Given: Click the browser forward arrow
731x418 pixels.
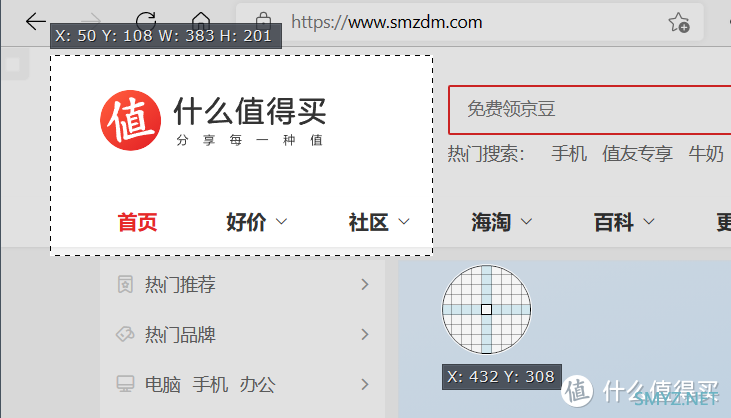Looking at the screenshot, I should pyautogui.click(x=91, y=20).
